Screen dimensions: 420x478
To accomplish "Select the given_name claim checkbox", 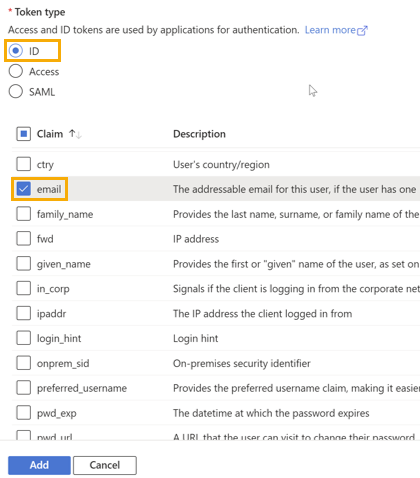I will [23, 264].
